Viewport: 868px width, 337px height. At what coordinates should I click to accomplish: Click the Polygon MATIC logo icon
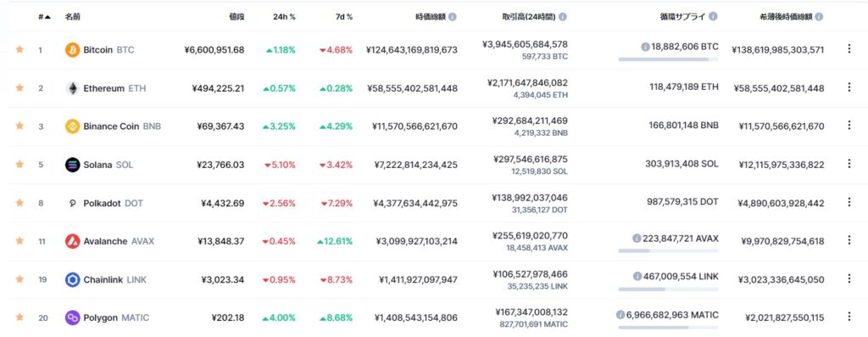coord(73,317)
